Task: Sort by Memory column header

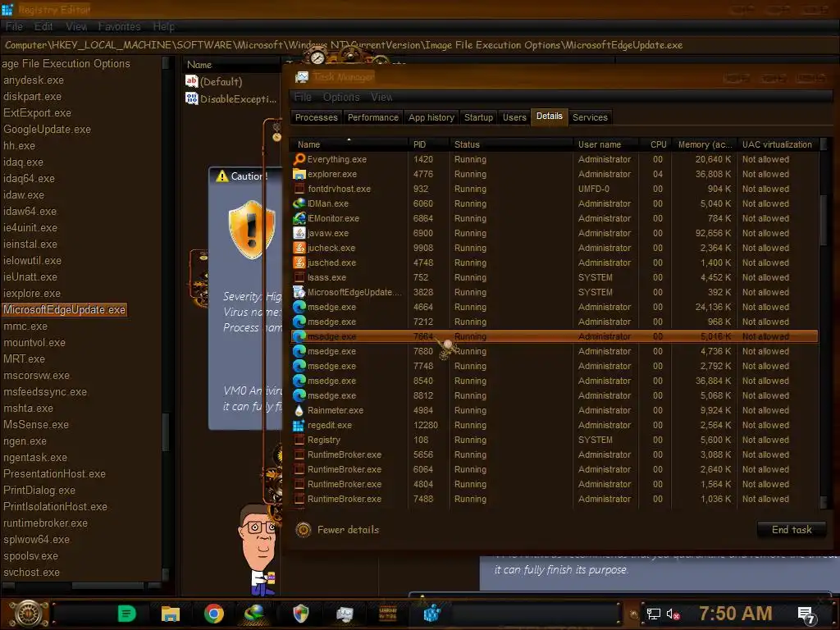Action: 705,144
